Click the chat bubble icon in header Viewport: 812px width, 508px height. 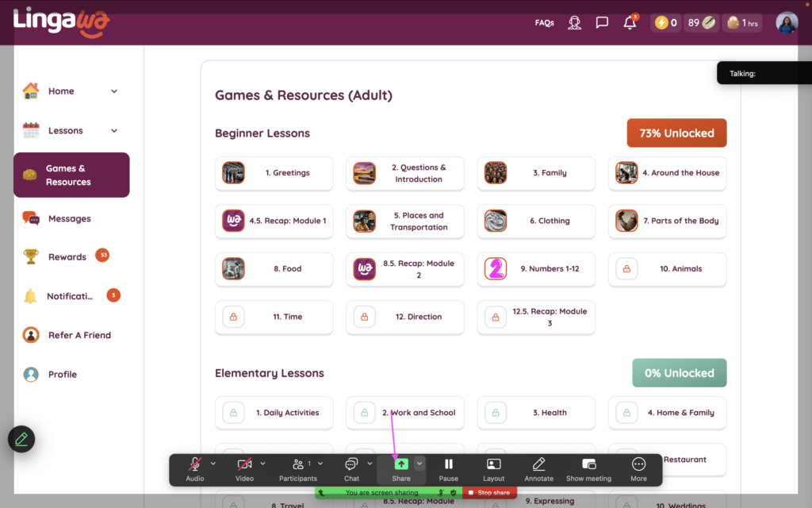tap(602, 23)
